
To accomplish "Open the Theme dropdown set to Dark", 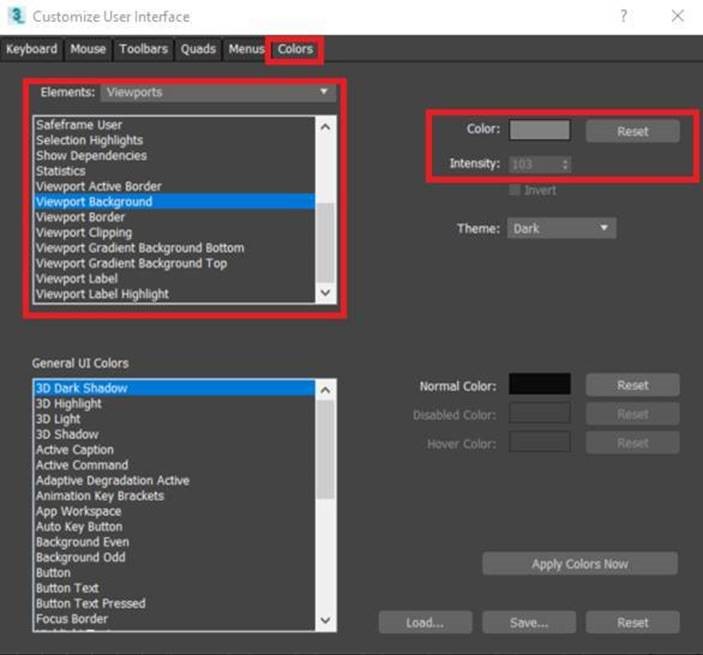I will pyautogui.click(x=561, y=228).
